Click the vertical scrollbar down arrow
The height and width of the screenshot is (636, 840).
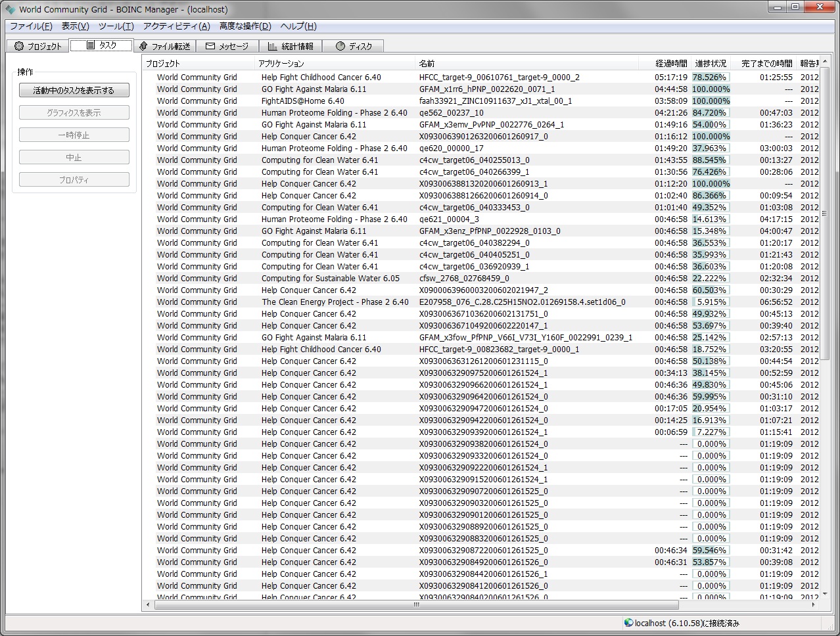(x=825, y=593)
